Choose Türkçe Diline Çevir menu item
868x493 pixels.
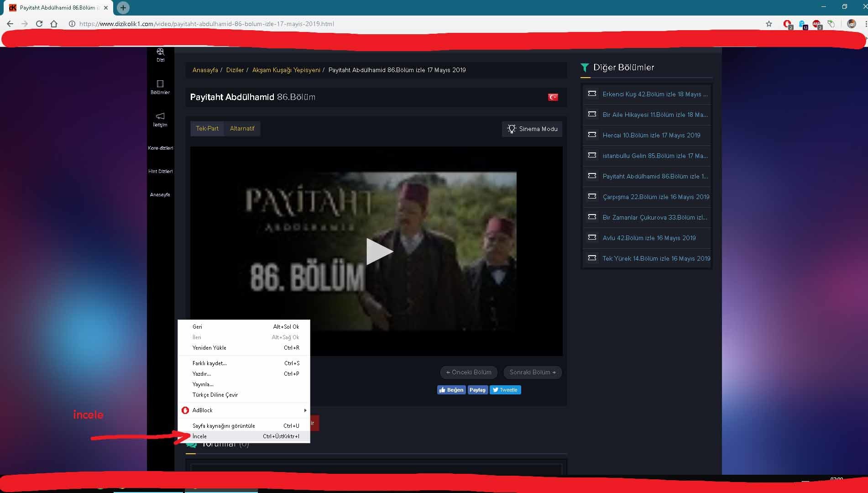pyautogui.click(x=244, y=394)
